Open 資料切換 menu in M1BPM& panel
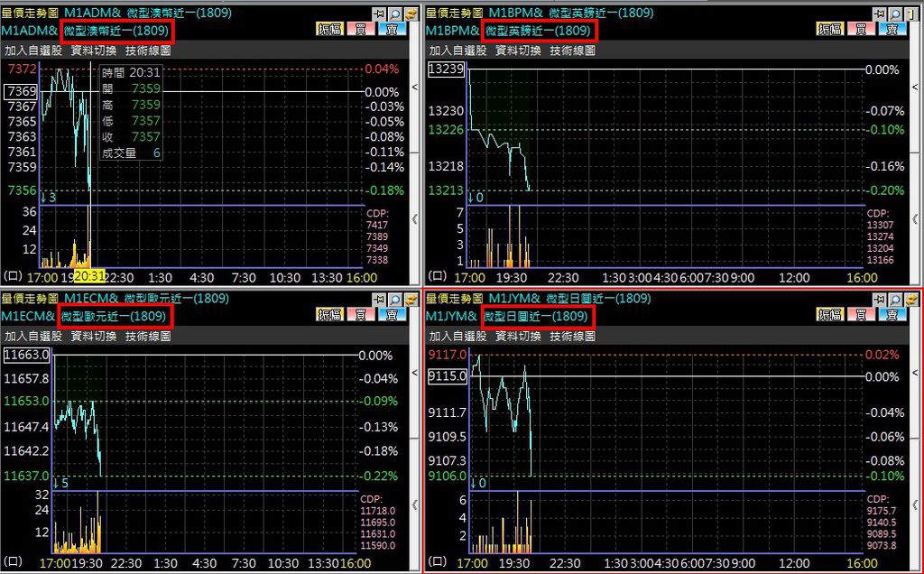The image size is (924, 574). 518,51
